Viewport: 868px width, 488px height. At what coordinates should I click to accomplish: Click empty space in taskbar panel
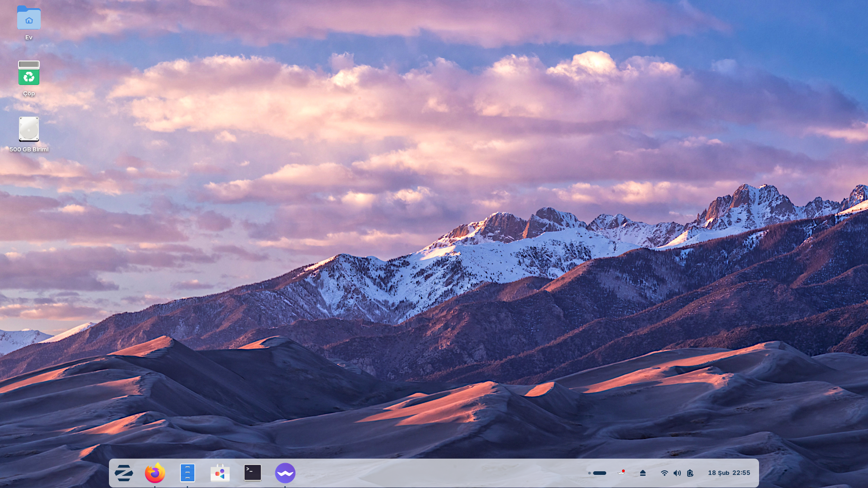pyautogui.click(x=429, y=473)
